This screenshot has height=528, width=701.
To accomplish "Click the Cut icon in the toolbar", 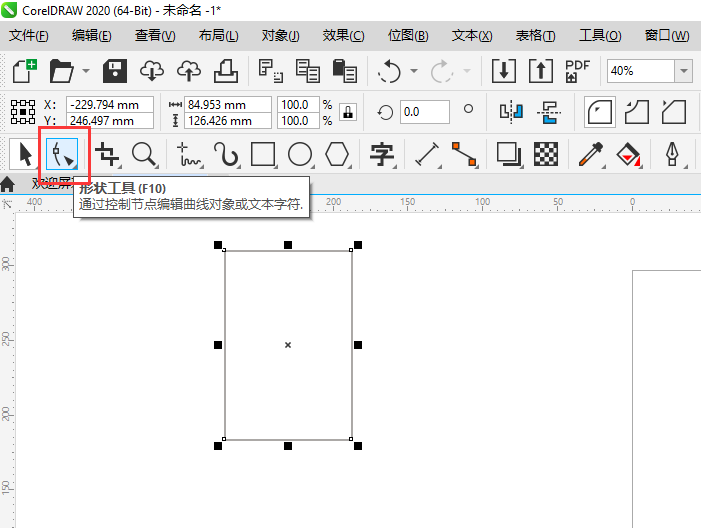I will pyautogui.click(x=270, y=71).
